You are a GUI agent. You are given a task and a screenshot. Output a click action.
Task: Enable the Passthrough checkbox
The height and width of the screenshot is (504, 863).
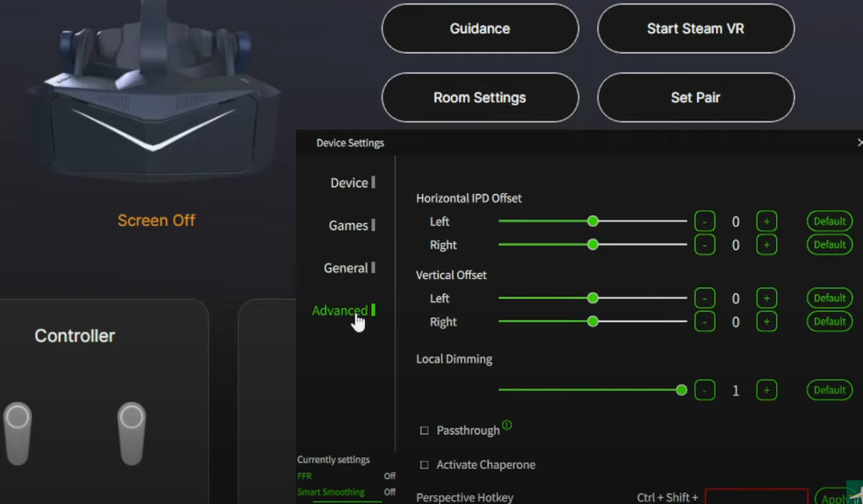425,431
